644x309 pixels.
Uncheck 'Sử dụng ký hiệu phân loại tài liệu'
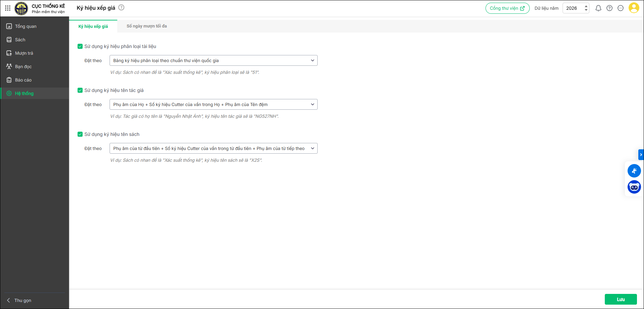[80, 46]
